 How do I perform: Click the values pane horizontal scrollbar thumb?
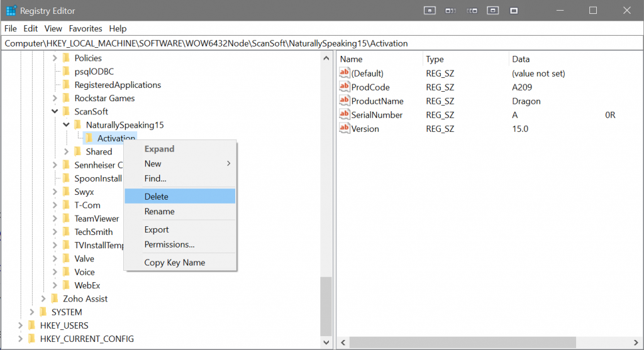pos(462,342)
